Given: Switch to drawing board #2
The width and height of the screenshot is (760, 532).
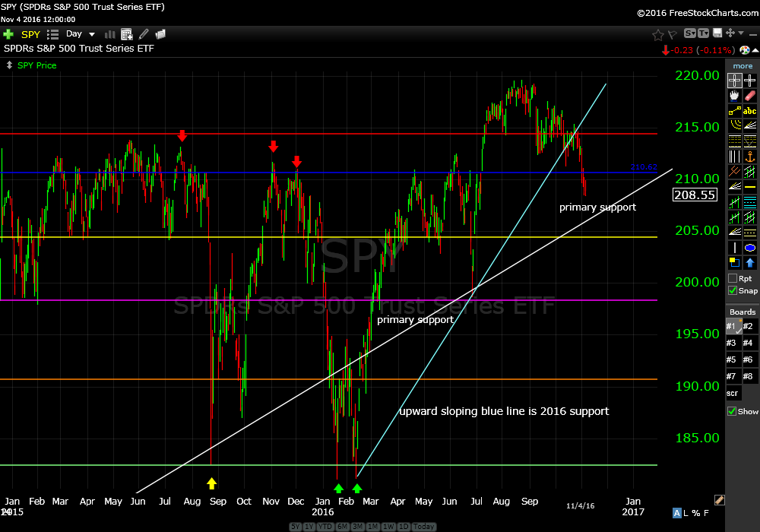Looking at the screenshot, I should [749, 326].
